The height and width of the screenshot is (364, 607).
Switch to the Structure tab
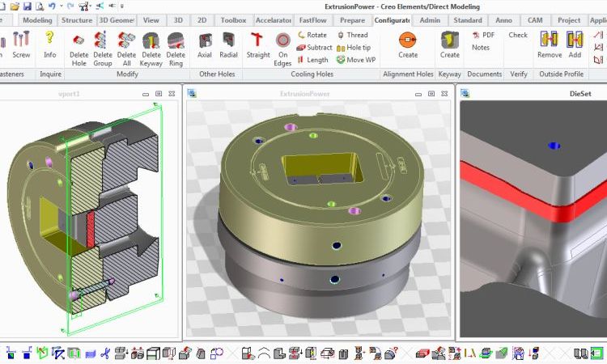click(77, 20)
